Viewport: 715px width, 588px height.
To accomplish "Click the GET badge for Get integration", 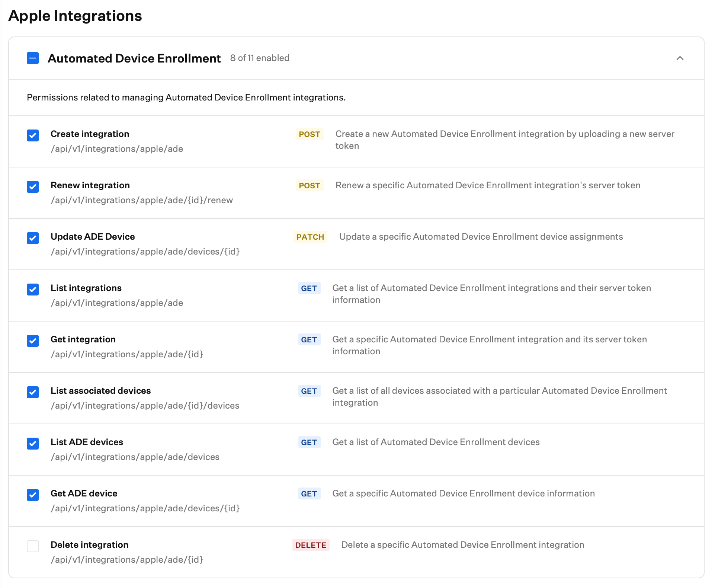I will pyautogui.click(x=309, y=340).
